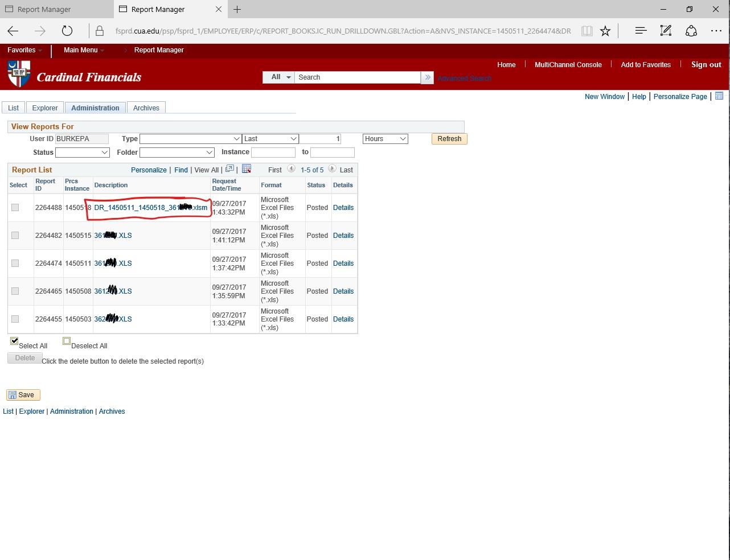Screen dimensions: 730x560
Task: Open the Make a Web Note icon
Action: coord(666,31)
